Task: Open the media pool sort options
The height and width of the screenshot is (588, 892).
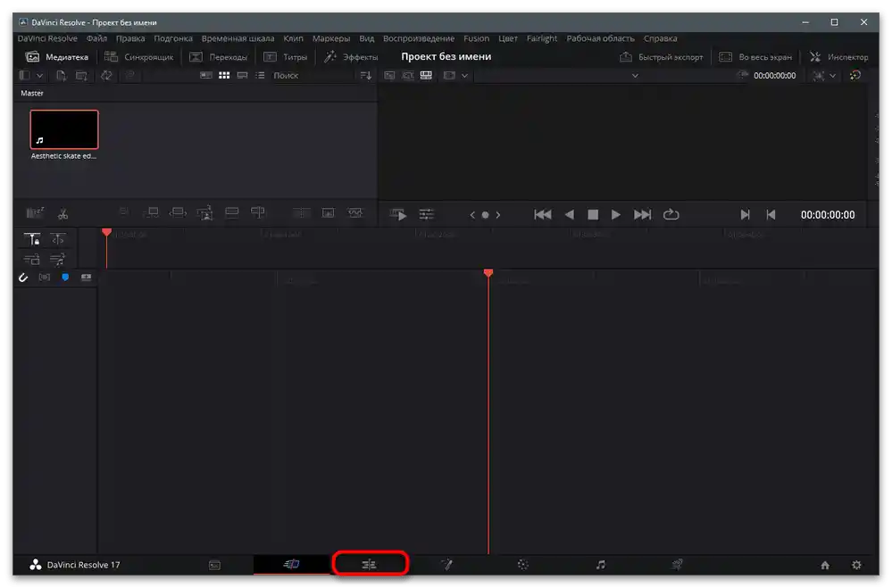Action: click(366, 75)
